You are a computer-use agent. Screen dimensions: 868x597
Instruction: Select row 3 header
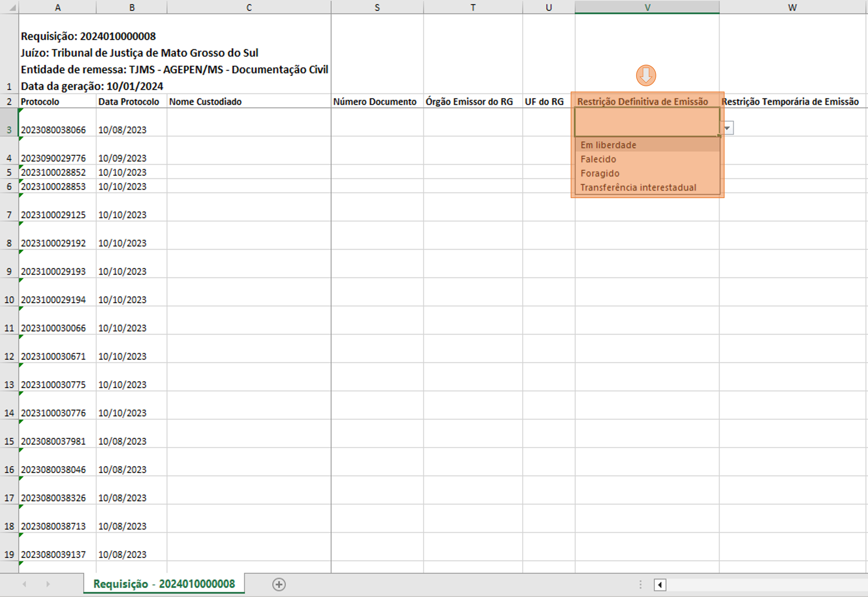tap(9, 122)
